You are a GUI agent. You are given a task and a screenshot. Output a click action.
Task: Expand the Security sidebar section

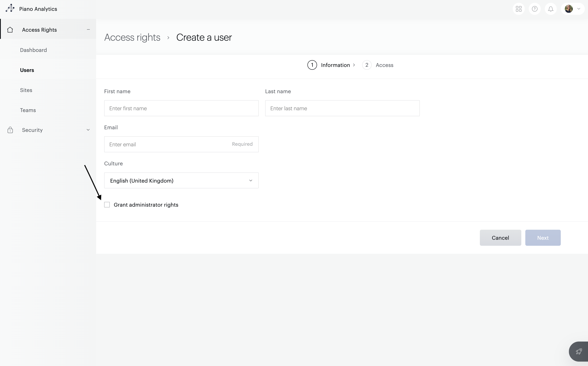pos(88,130)
